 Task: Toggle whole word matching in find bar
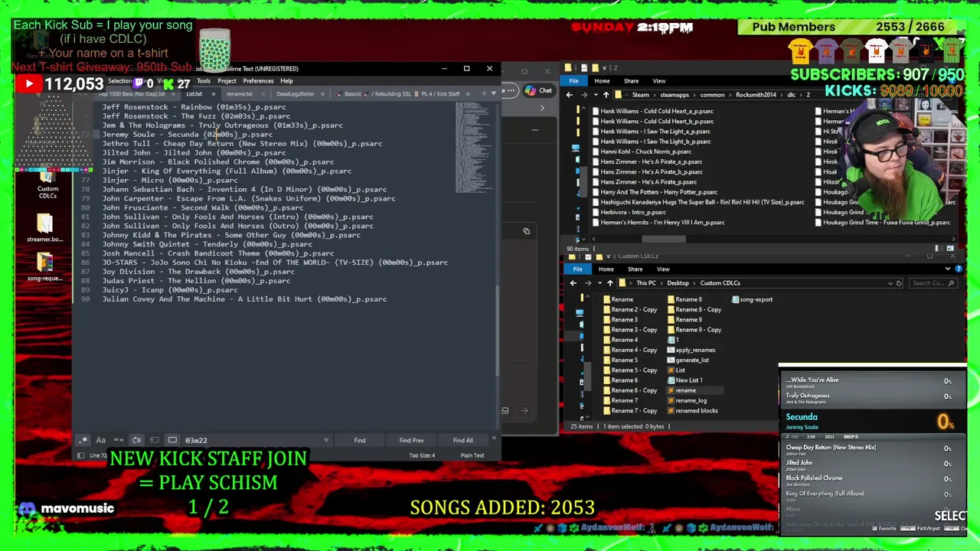[119, 440]
